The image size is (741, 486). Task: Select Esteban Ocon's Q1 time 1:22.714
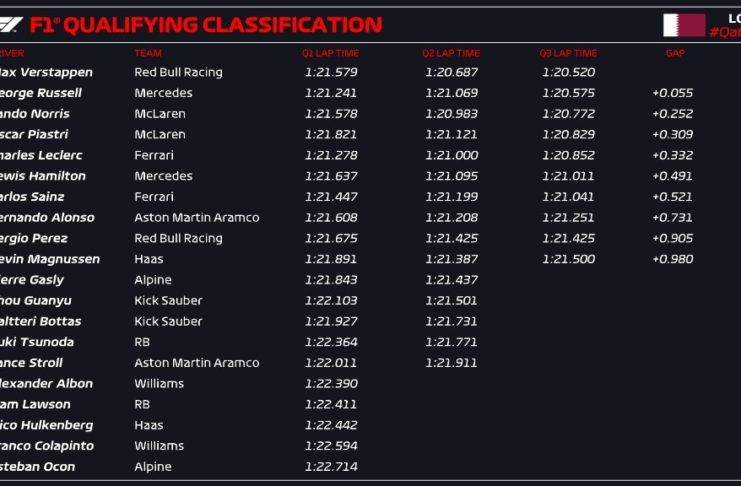click(330, 467)
